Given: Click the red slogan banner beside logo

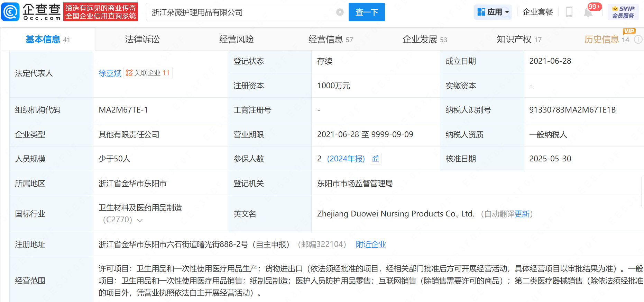Looking at the screenshot, I should coord(101,12).
